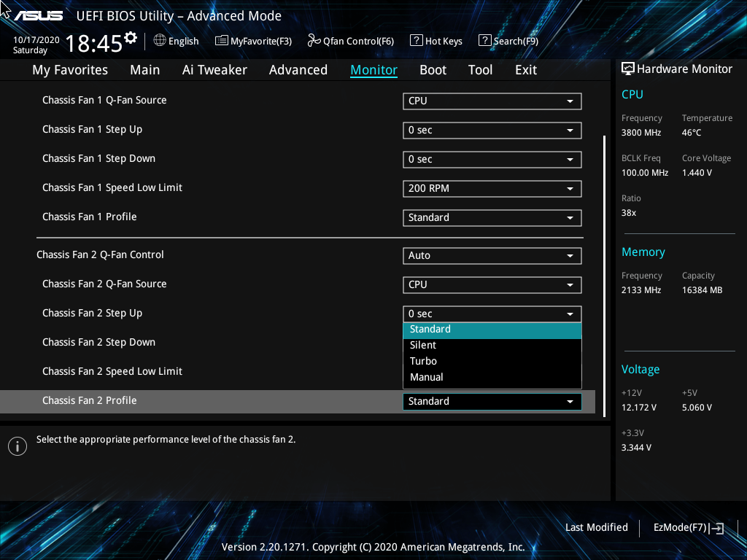Viewport: 747px width, 560px height.
Task: Open Tool tab
Action: point(480,70)
